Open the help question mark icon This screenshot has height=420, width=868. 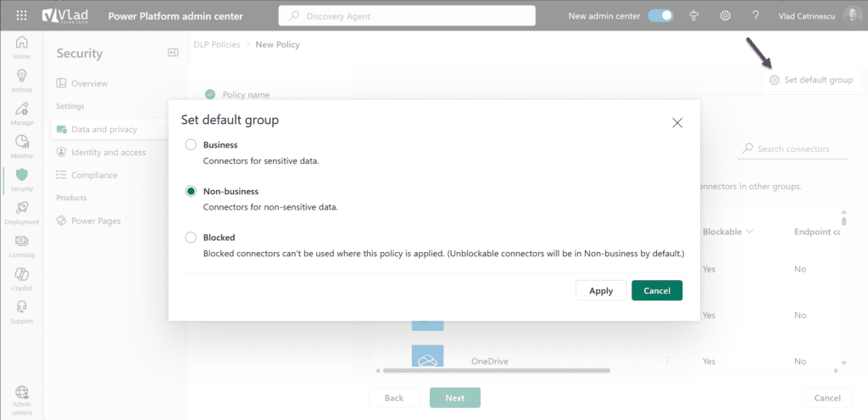[x=755, y=16]
